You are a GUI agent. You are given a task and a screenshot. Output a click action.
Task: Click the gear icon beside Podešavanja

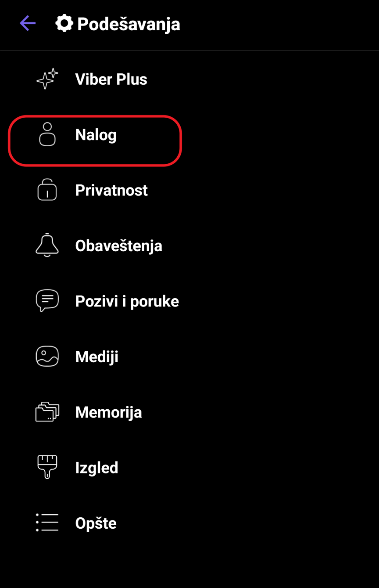(64, 23)
